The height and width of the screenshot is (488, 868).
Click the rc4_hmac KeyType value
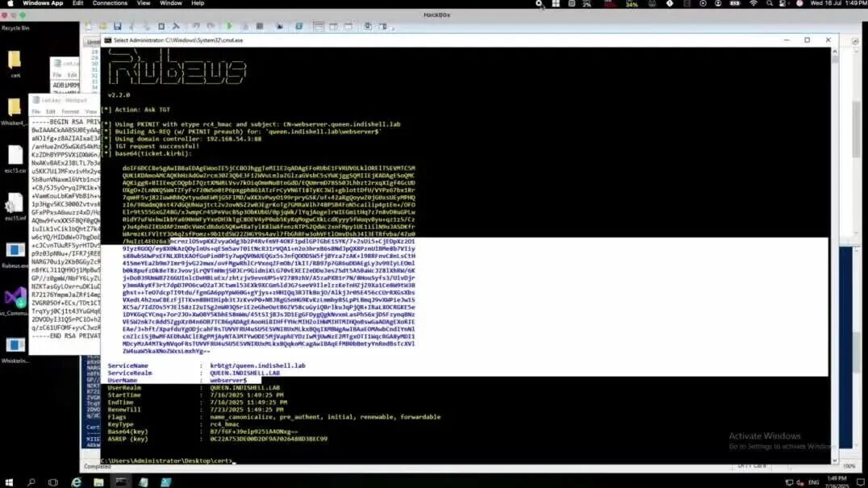pyautogui.click(x=225, y=424)
